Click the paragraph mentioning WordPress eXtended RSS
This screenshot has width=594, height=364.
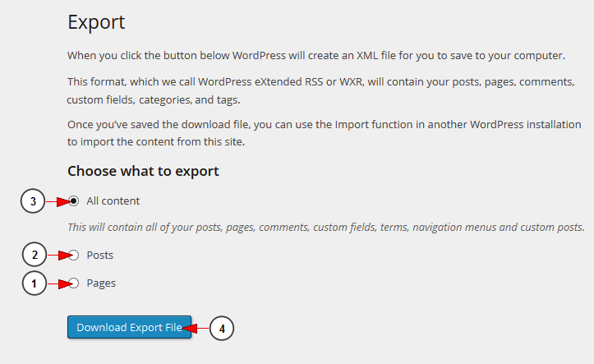coord(321,90)
